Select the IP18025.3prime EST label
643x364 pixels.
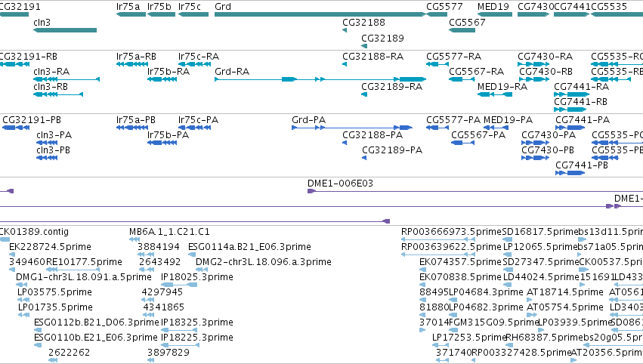[197, 277]
